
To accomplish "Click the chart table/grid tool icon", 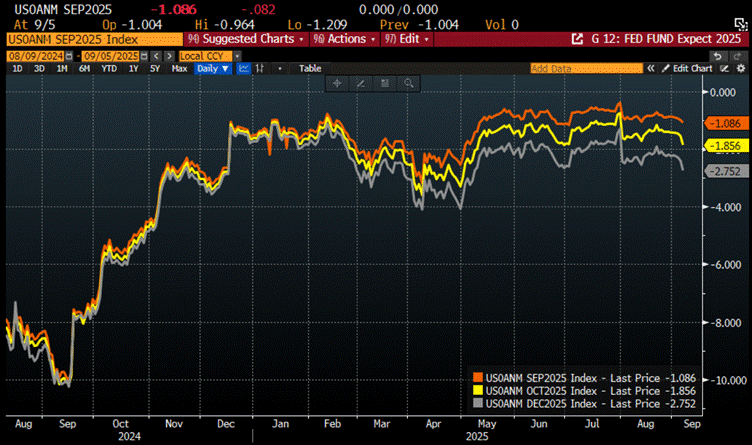I will tap(385, 83).
